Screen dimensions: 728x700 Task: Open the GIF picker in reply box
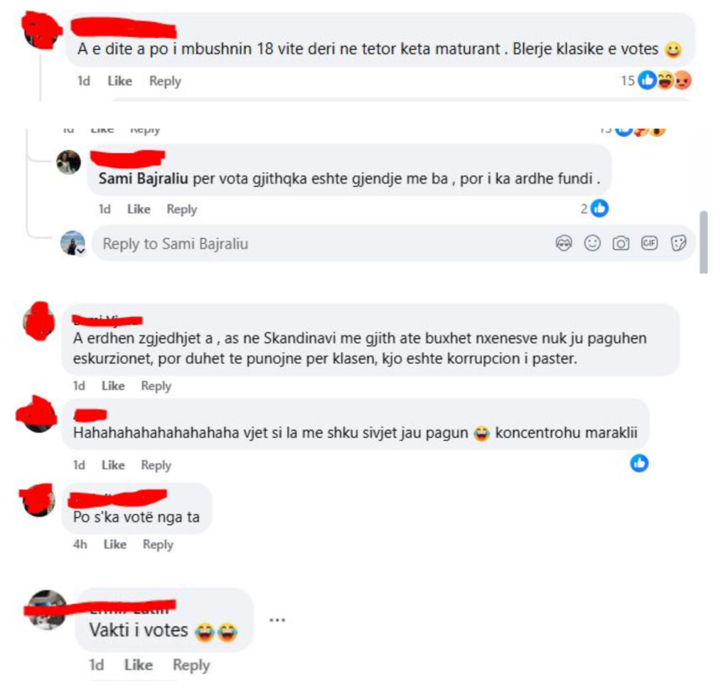pyautogui.click(x=649, y=243)
